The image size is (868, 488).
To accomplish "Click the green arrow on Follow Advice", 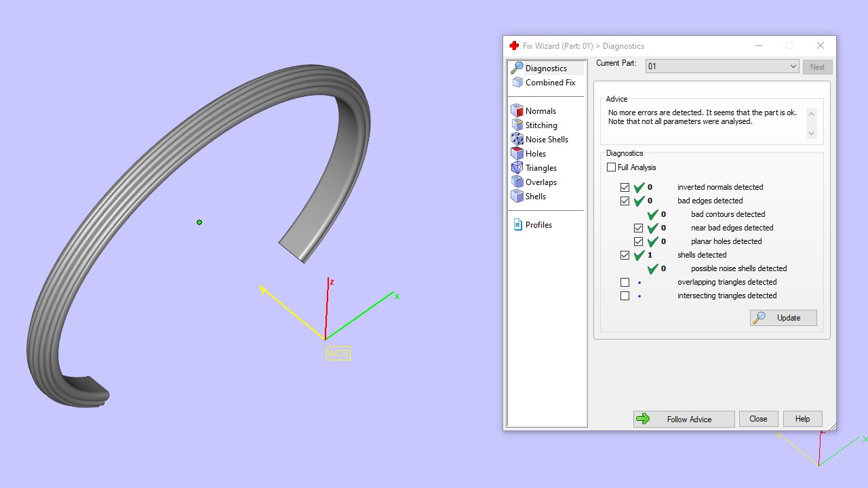I will pos(644,419).
